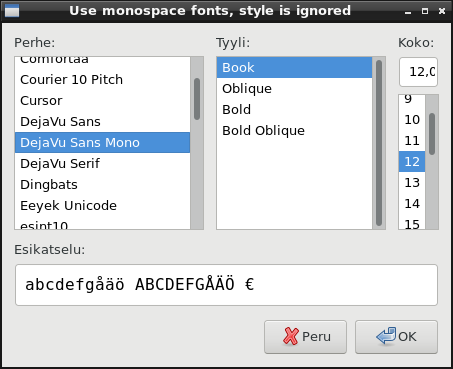Select DejaVu Sans in family list
The height and width of the screenshot is (369, 453).
pyautogui.click(x=102, y=122)
